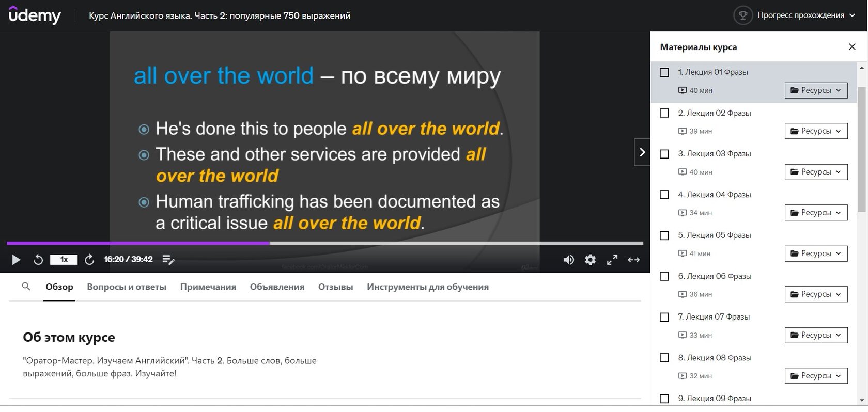The width and height of the screenshot is (868, 412).
Task: Open Ресурсы dropdown for Лекция 07
Action: [x=816, y=335]
